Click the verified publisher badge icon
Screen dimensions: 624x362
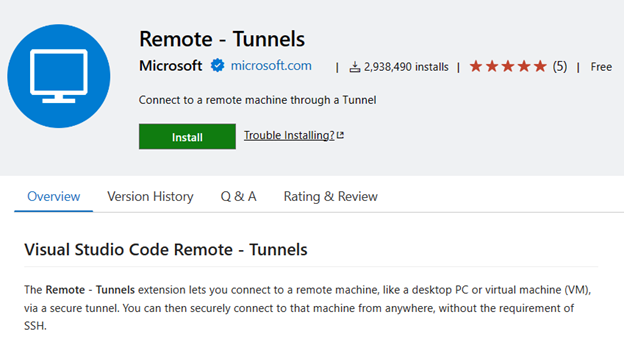point(217,65)
